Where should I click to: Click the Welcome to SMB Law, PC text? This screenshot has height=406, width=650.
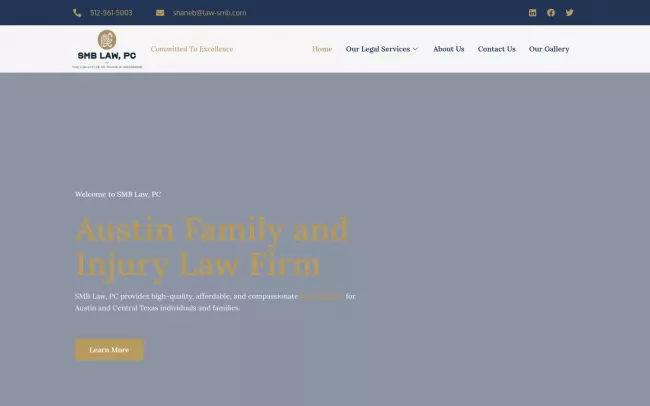click(118, 194)
